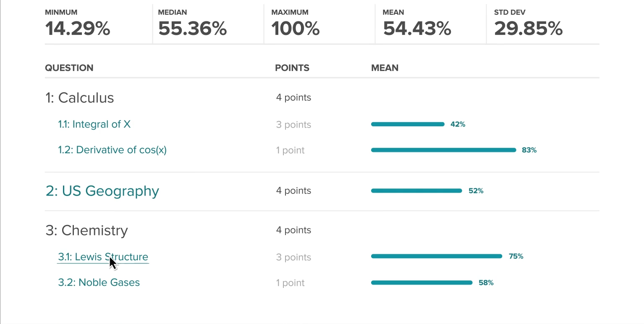
Task: Open the 1.2: Derivative of cos(x) link
Action: 112,150
